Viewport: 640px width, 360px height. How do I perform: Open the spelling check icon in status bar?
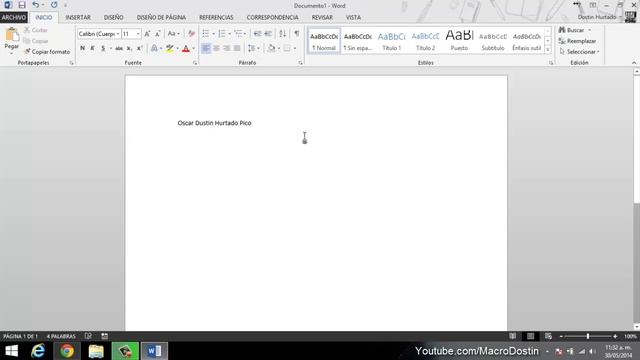point(88,336)
